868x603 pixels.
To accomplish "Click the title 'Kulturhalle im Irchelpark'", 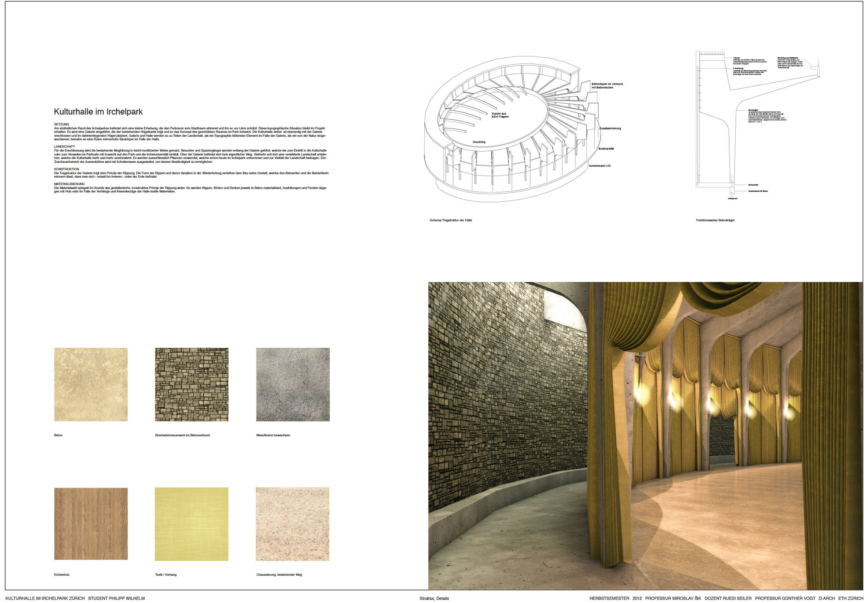I will coord(98,112).
